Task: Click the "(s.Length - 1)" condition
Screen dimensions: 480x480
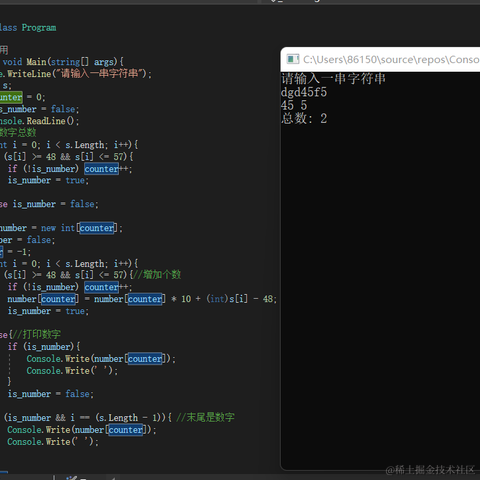Action: [129, 418]
